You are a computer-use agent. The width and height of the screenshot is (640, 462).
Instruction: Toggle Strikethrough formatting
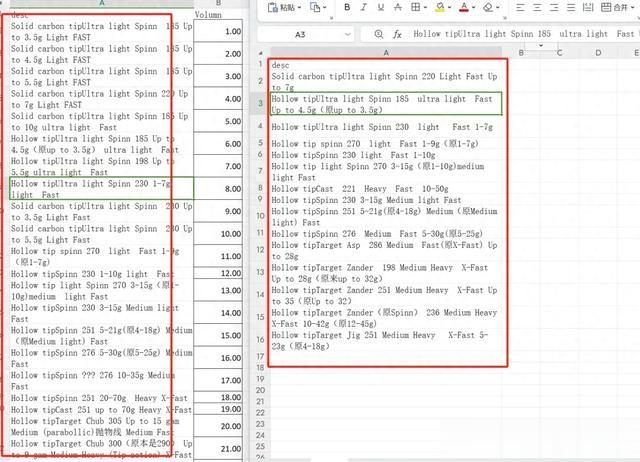coord(398,7)
